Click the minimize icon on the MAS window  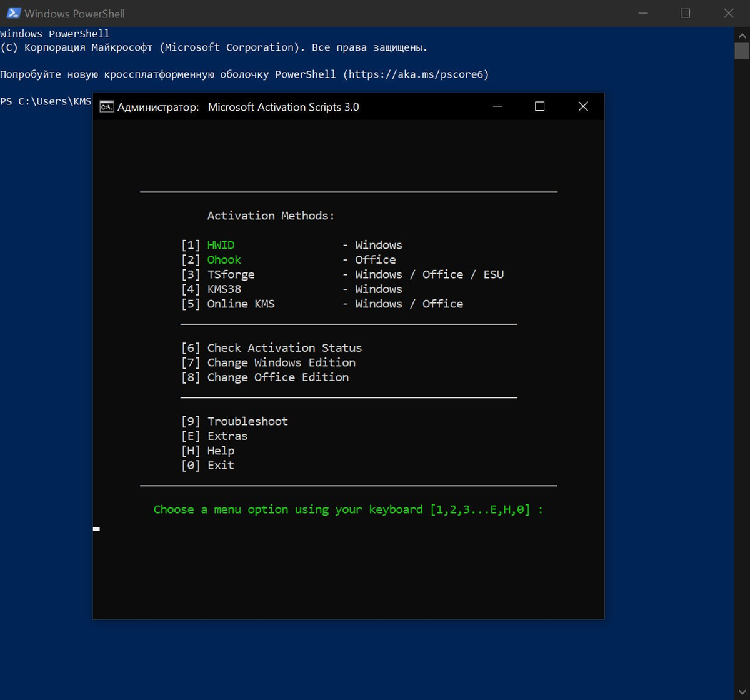pyautogui.click(x=497, y=107)
